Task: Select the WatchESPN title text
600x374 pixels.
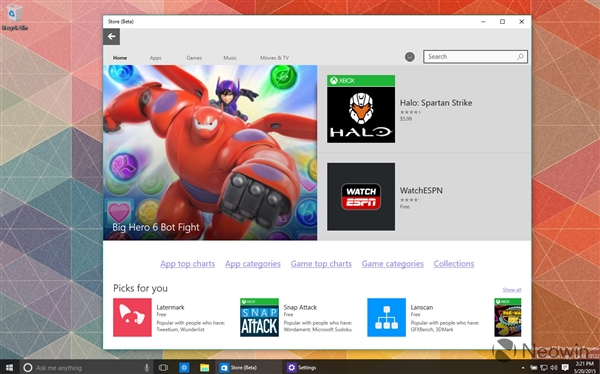Action: point(421,190)
